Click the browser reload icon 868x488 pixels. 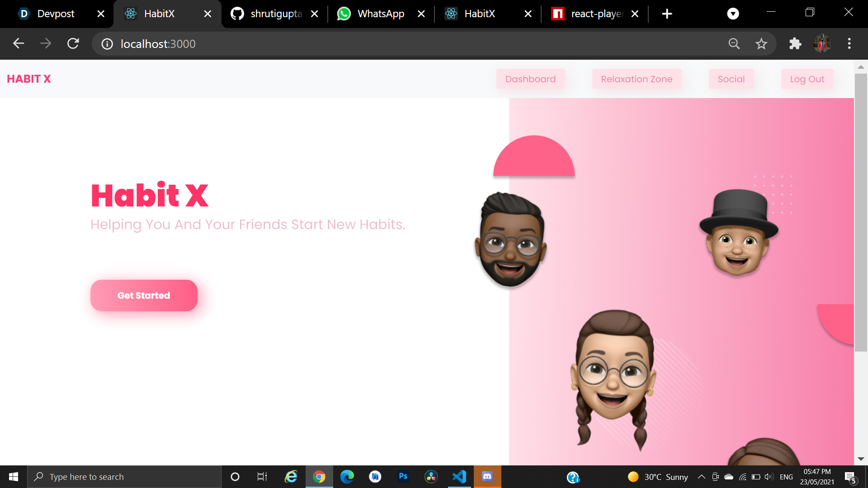click(73, 44)
